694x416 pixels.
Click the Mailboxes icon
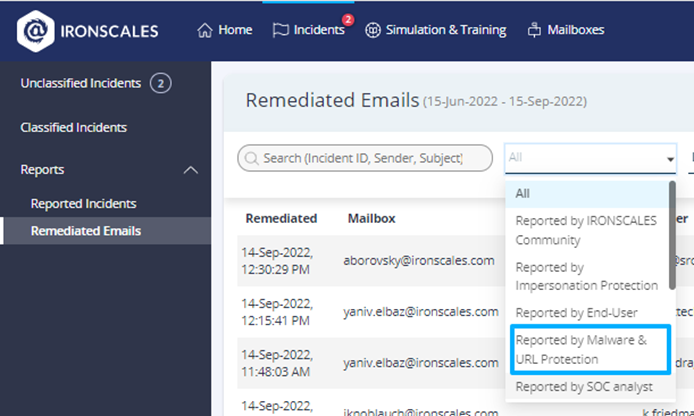[534, 30]
